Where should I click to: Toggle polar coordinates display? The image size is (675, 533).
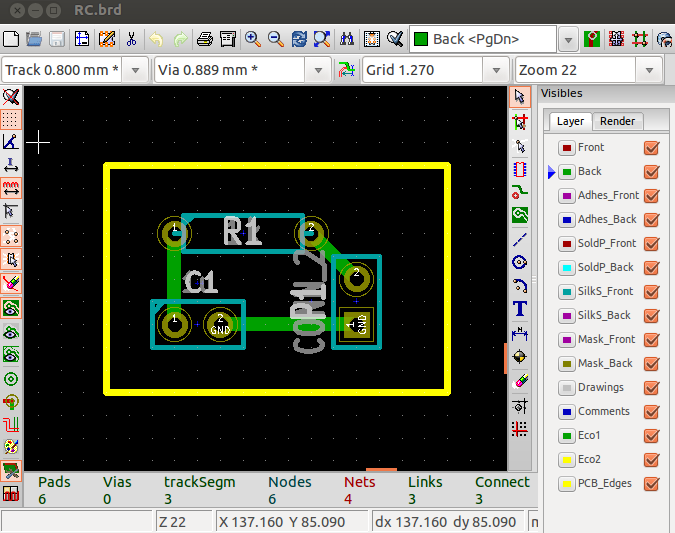[x=11, y=142]
